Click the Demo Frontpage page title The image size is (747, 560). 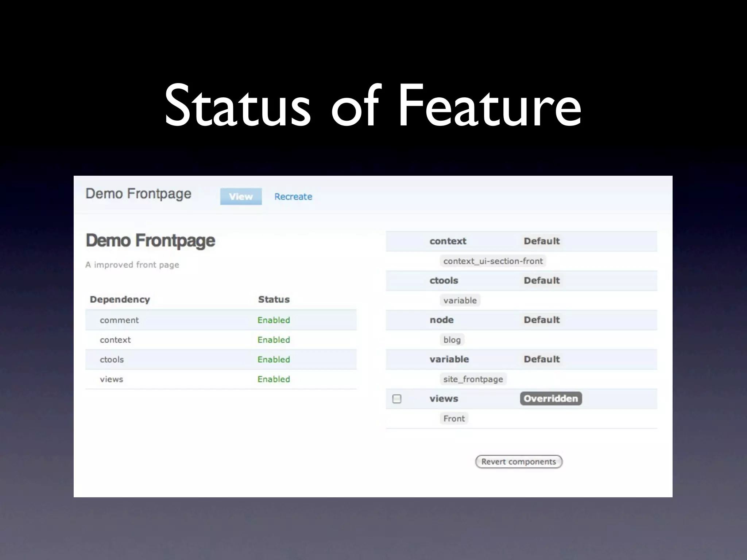tap(138, 194)
